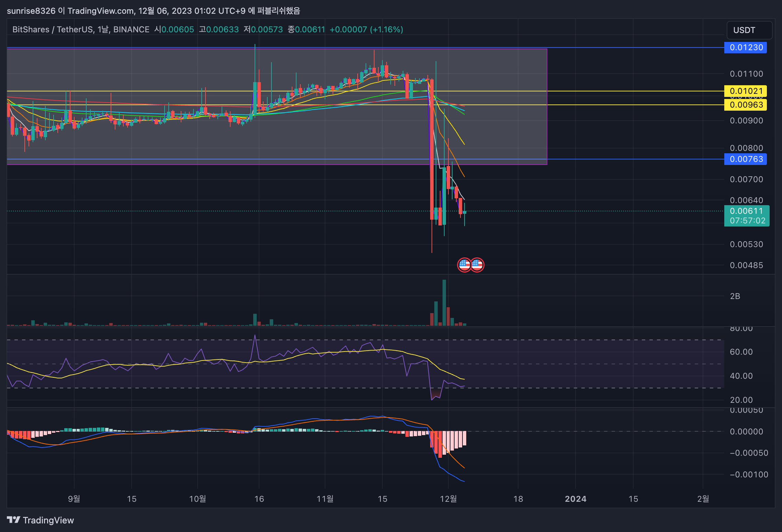Click the tallest volume bar in volume pane
The height and width of the screenshot is (532, 782).
[444, 302]
